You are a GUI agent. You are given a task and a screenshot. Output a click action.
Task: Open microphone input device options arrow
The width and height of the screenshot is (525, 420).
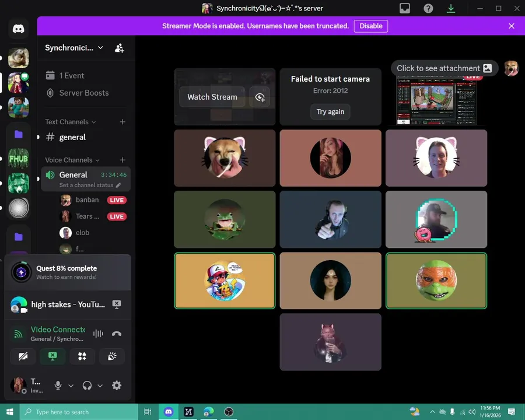point(71,386)
